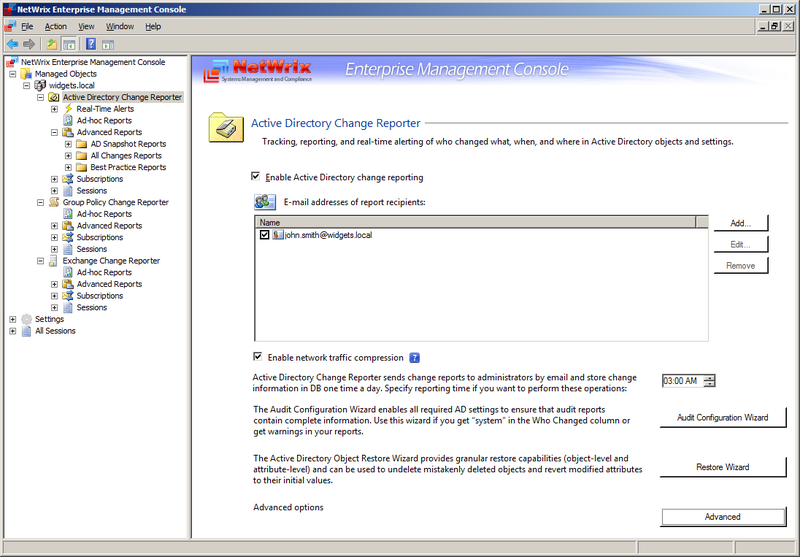
Task: Launch the Audit Configuration Wizard
Action: [x=722, y=417]
